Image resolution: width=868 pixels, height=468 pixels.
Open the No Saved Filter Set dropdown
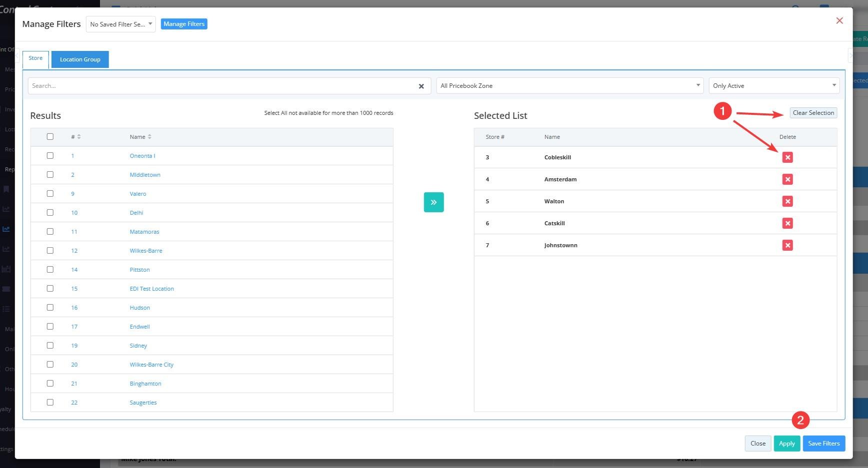[x=120, y=24]
